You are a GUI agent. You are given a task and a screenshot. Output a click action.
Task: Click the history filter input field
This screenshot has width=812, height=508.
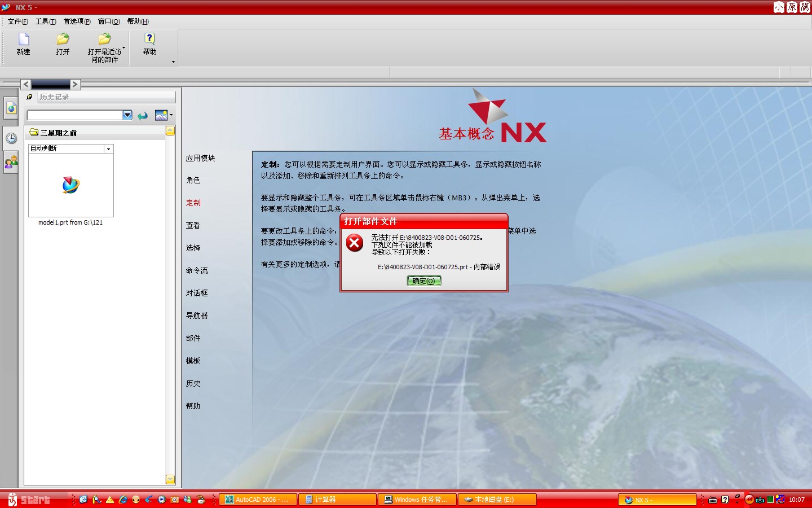coord(75,115)
